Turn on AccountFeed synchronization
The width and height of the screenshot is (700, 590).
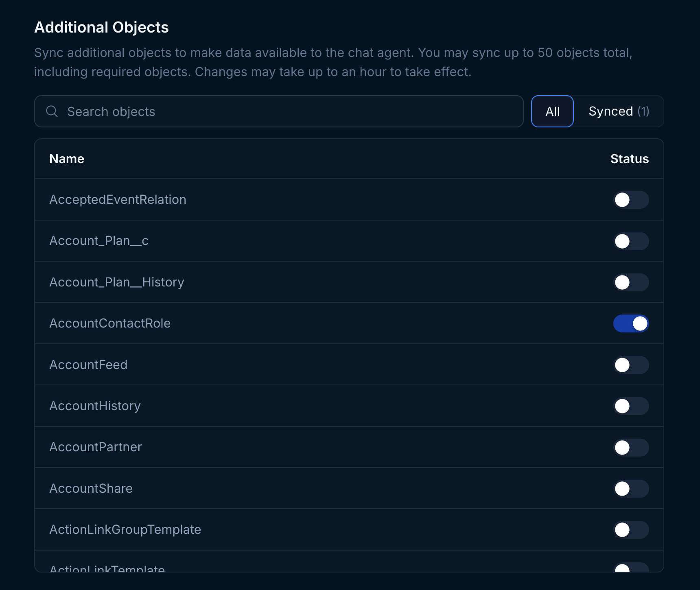631,365
